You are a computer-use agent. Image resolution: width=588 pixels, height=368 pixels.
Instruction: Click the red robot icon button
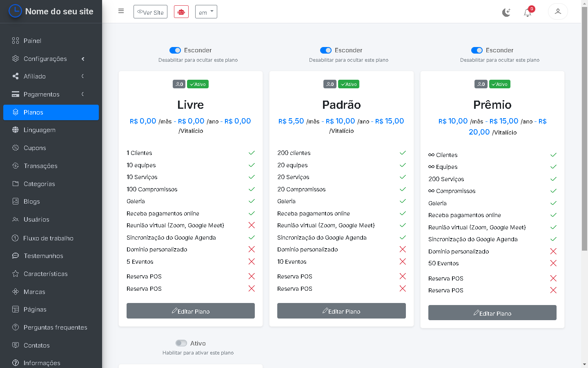(x=181, y=12)
